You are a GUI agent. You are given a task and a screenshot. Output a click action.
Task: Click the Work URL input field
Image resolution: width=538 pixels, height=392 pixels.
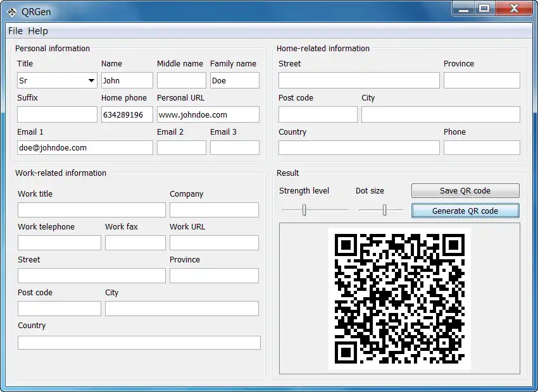tap(214, 243)
